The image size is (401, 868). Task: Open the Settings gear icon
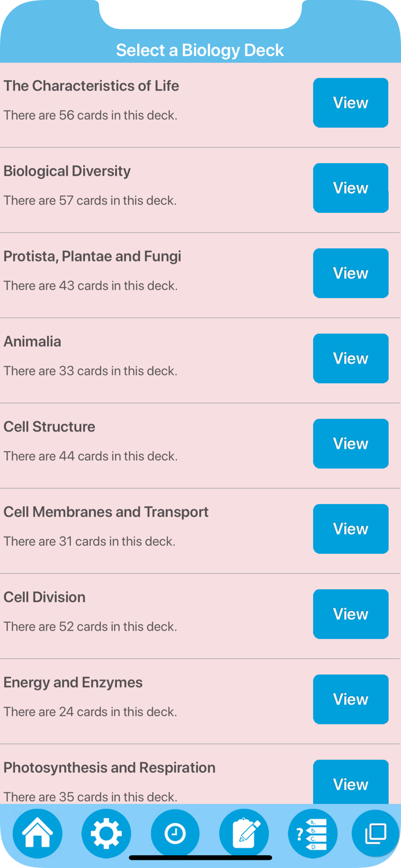[x=106, y=833]
